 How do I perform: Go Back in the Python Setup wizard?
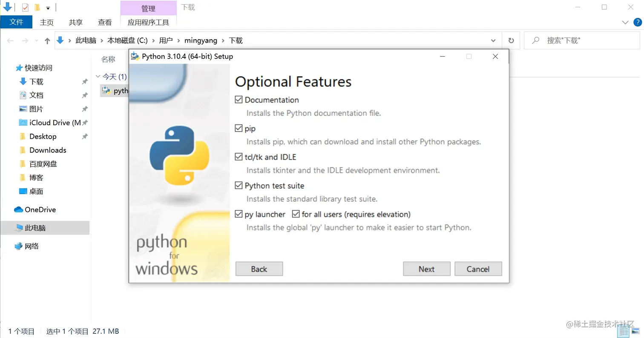(259, 269)
